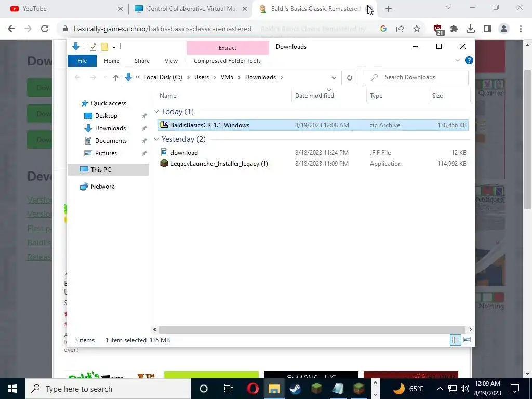Open a new Chrome tab

389,9
